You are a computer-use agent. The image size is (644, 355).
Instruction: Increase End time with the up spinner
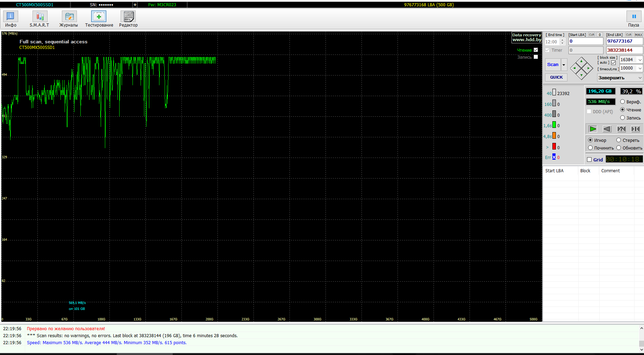pos(563,40)
